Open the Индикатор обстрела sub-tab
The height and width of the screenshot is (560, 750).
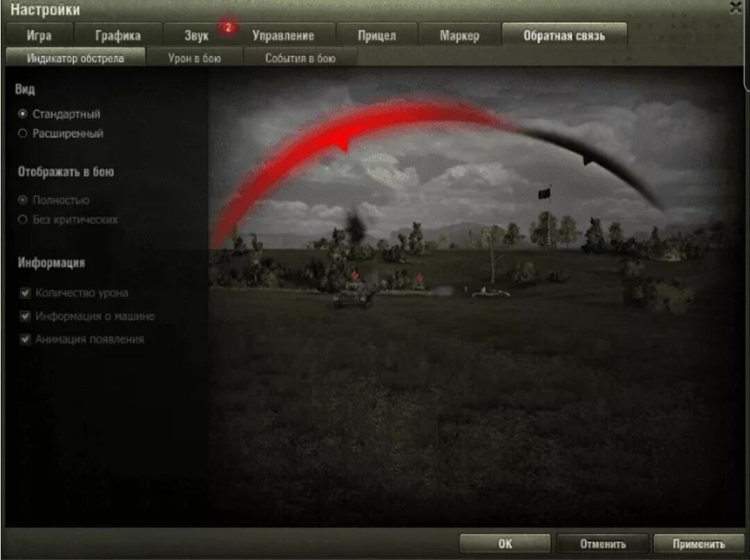75,58
